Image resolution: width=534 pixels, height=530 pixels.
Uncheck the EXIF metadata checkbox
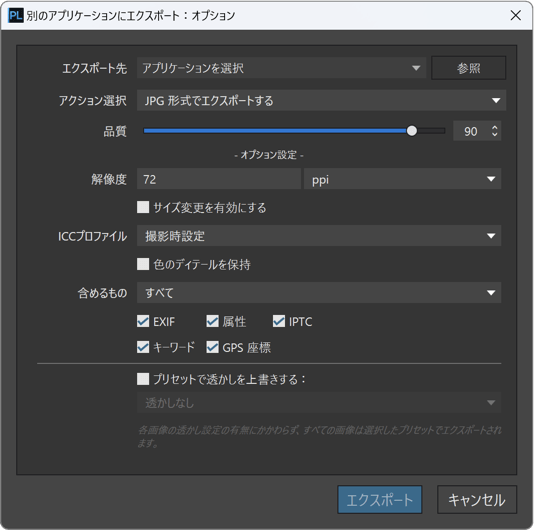(x=143, y=321)
